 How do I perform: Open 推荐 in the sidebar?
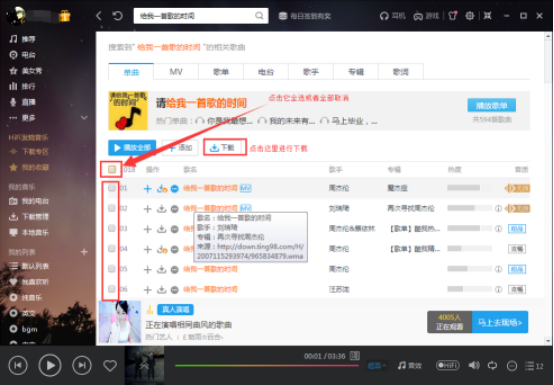[23, 39]
